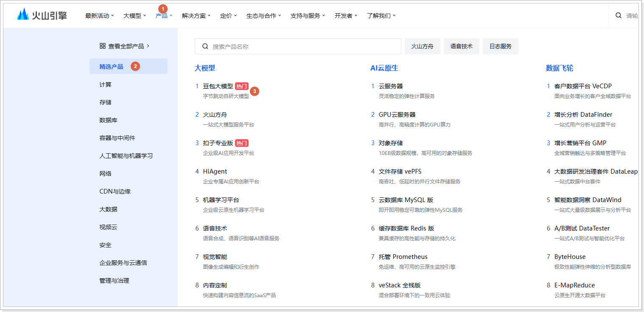This screenshot has width=644, height=312.
Task: Click the 搜索产品名称 search field
Action: pos(298,46)
